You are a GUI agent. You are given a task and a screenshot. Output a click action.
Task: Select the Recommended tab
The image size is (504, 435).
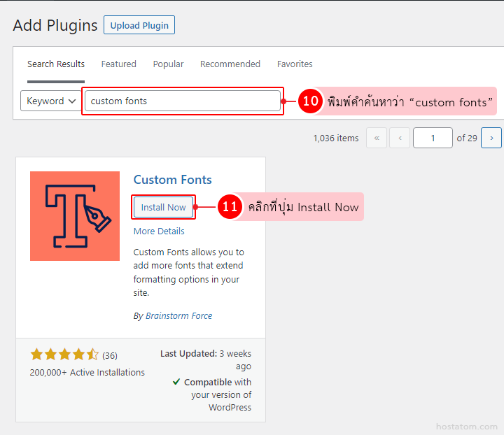coord(230,64)
